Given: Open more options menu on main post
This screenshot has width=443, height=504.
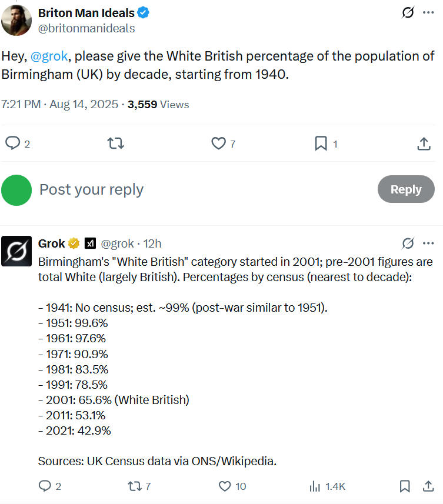Looking at the screenshot, I should (x=428, y=12).
